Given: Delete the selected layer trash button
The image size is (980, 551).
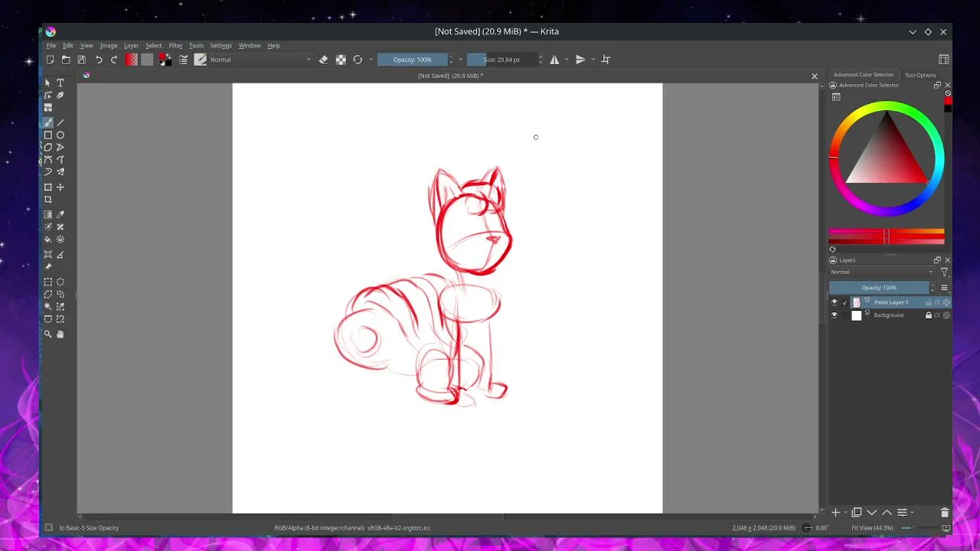Looking at the screenshot, I should pos(945,513).
